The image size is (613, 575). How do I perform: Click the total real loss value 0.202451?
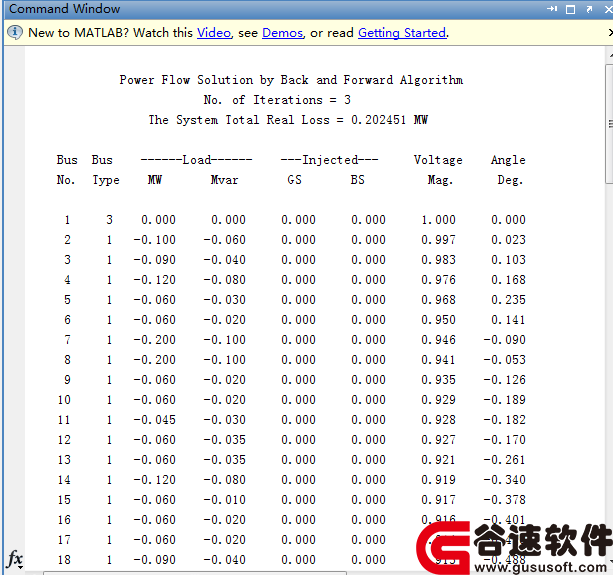378,120
